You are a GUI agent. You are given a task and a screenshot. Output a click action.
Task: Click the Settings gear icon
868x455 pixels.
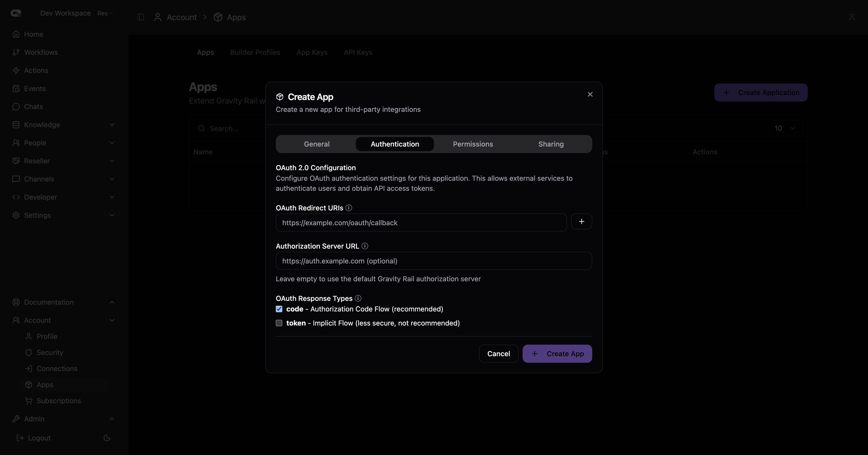coord(16,215)
